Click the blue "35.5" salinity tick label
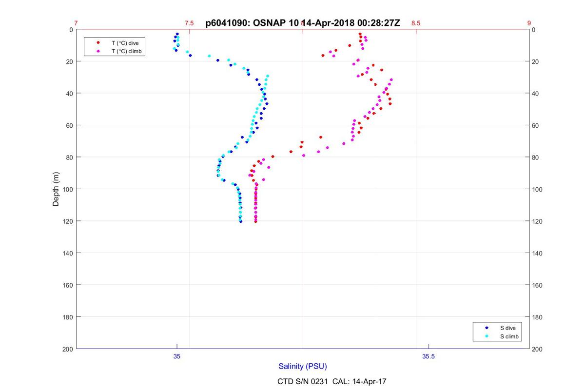 429,356
